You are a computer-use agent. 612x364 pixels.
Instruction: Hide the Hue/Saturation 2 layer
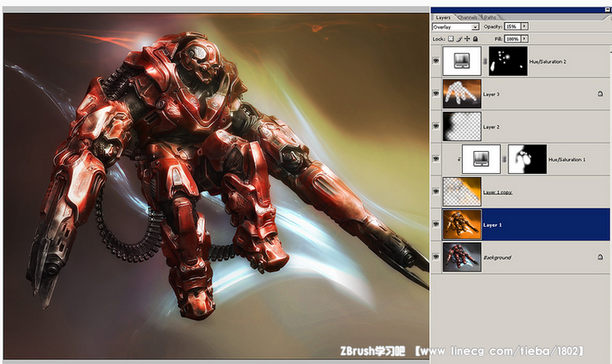coord(436,61)
